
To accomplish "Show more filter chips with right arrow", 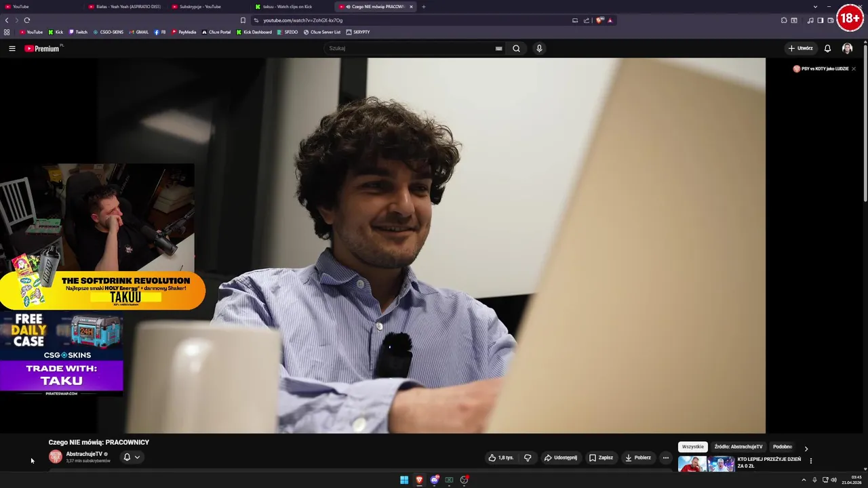I will tap(806, 448).
